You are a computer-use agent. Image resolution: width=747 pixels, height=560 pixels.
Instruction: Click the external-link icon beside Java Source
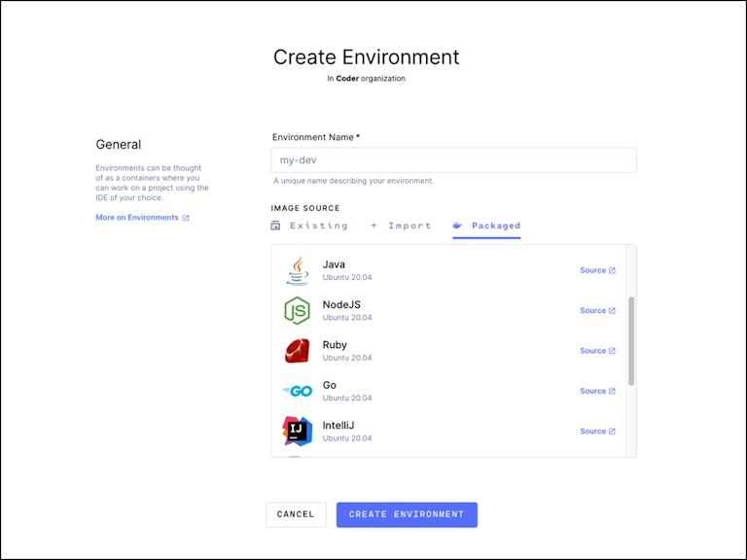tap(612, 270)
